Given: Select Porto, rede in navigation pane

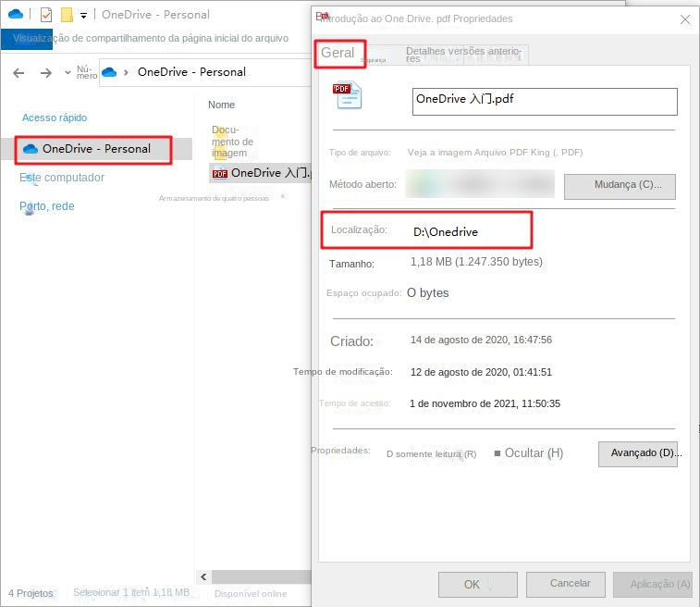Looking at the screenshot, I should point(47,206).
